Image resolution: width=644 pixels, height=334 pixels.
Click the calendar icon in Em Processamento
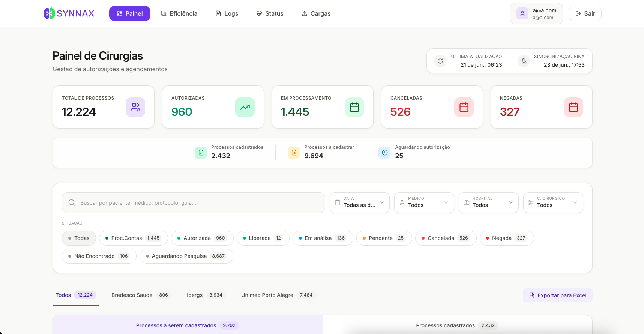pyautogui.click(x=354, y=107)
